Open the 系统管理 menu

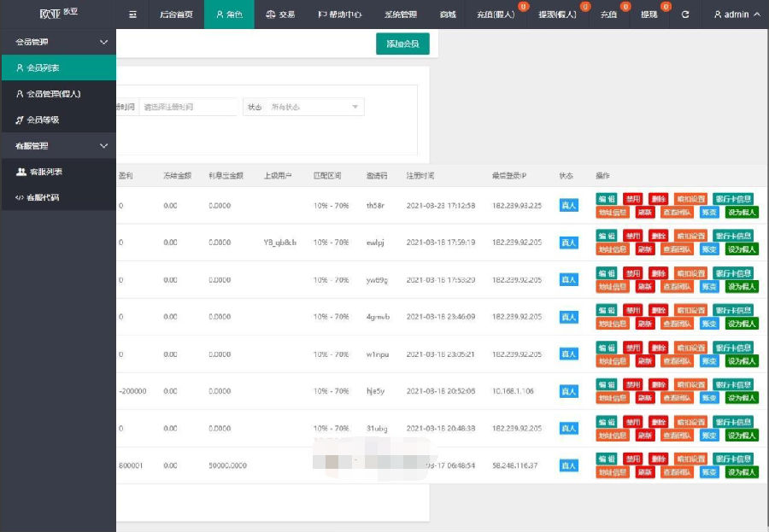point(401,15)
